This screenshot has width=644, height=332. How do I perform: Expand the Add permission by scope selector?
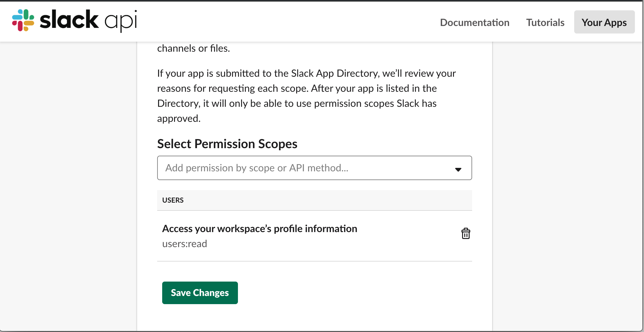[x=458, y=169]
